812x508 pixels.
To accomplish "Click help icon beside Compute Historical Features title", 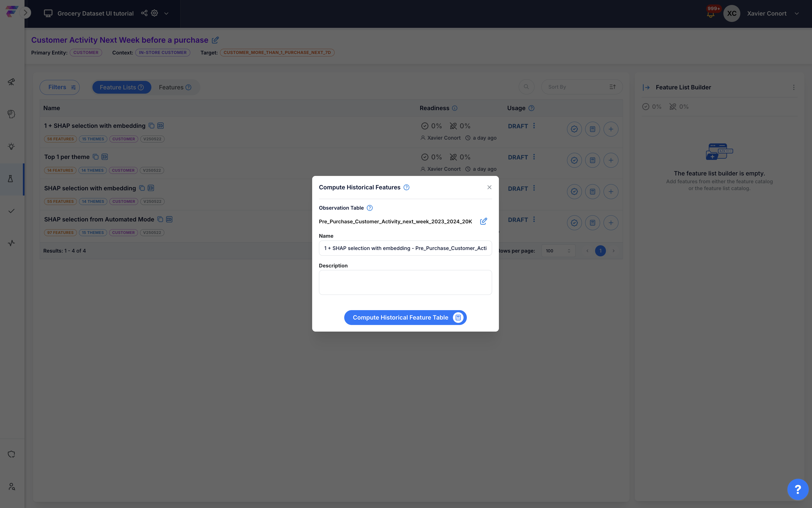I will point(406,187).
